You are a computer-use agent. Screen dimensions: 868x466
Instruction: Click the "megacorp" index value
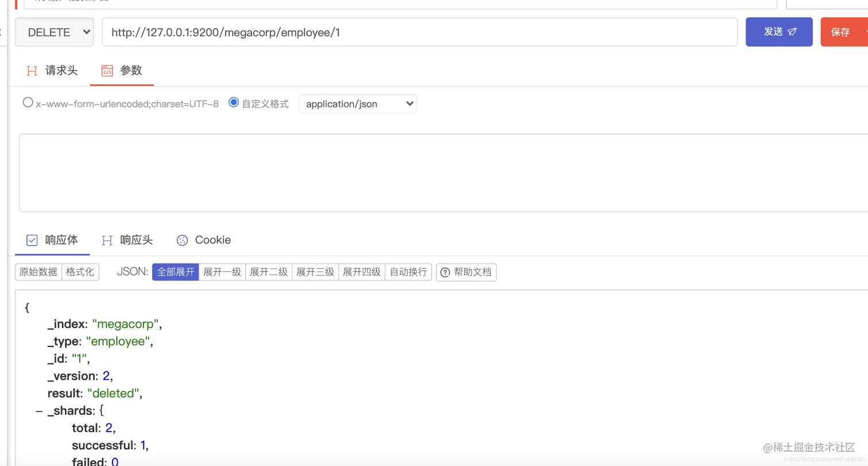click(126, 324)
